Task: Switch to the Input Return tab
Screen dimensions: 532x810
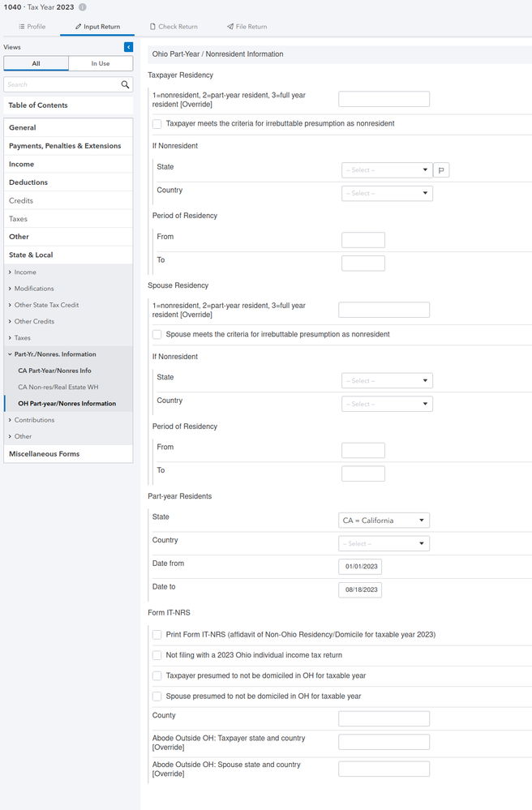Action: 97,26
